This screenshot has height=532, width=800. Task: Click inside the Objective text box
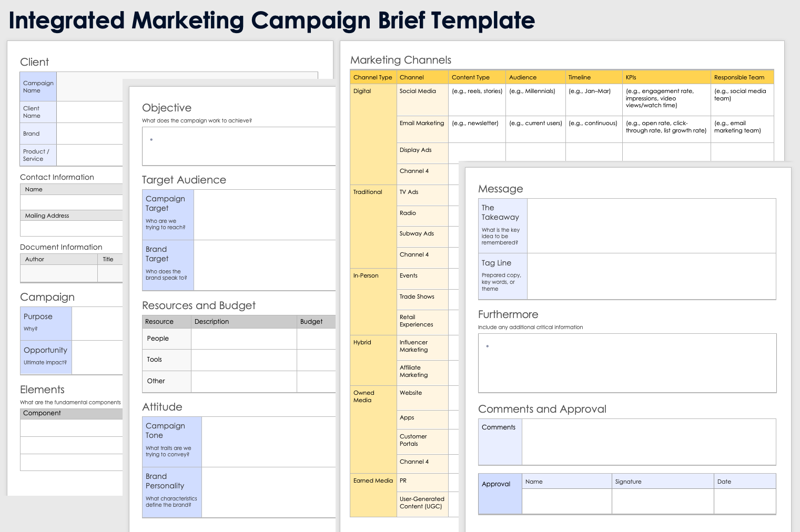click(239, 146)
